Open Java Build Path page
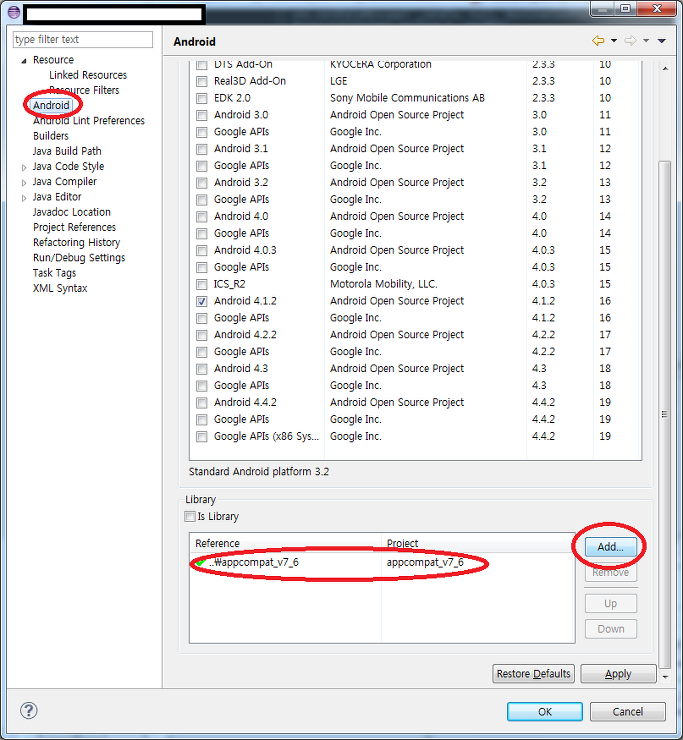Viewport: 683px width, 740px height. point(67,151)
